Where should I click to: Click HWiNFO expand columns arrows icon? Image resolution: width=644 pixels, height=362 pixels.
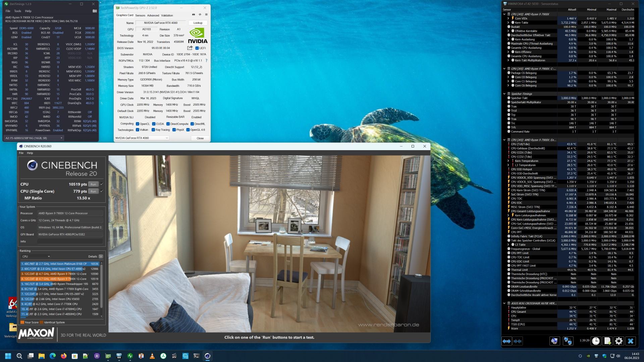point(506,341)
